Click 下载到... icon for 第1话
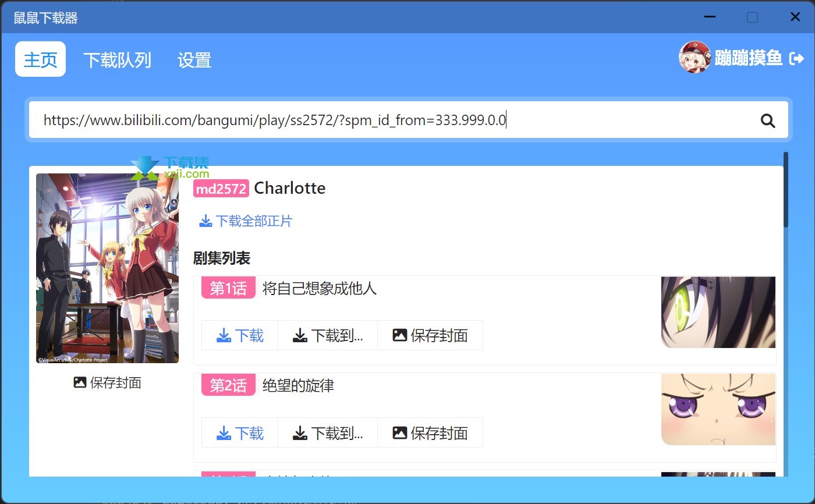 (300, 335)
